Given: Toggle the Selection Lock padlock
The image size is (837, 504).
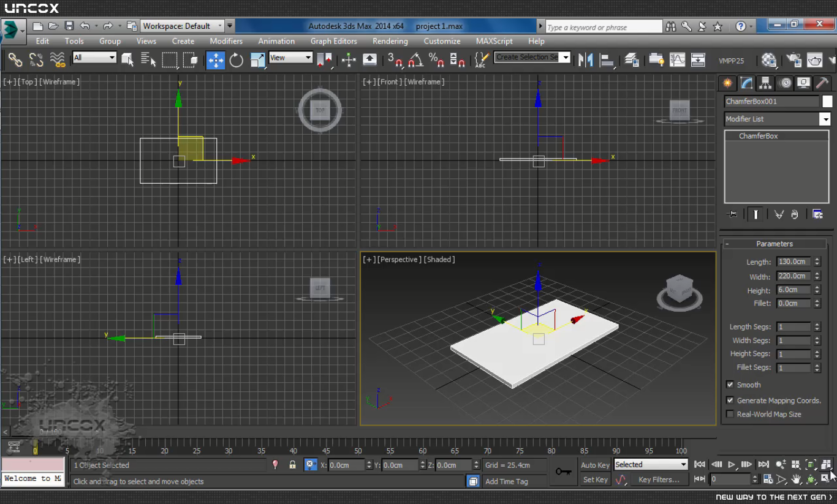Looking at the screenshot, I should tap(293, 465).
